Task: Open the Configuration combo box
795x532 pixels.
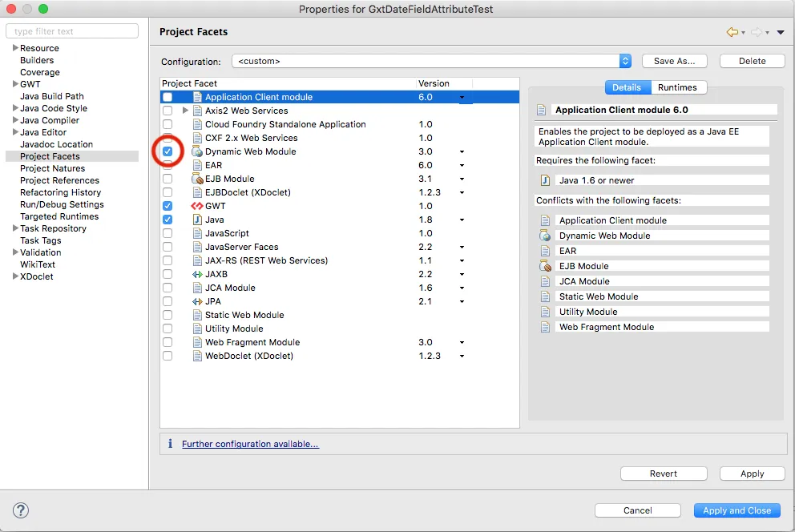Action: (x=431, y=61)
